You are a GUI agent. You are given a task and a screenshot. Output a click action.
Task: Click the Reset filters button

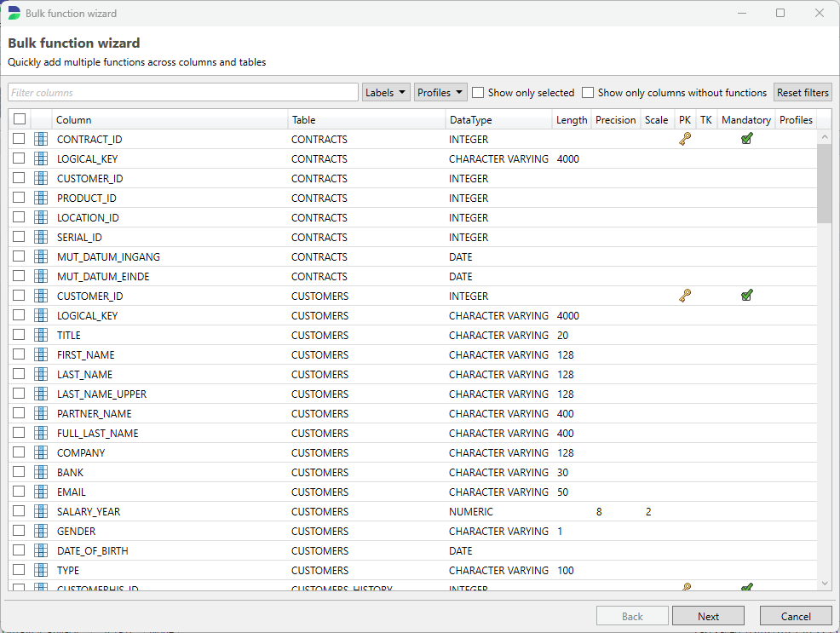tap(802, 92)
